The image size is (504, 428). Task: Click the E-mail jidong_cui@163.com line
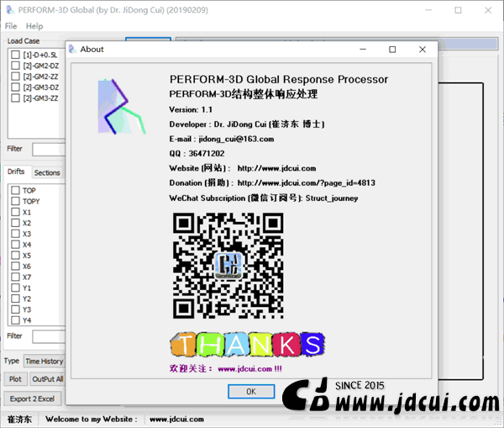click(x=222, y=139)
